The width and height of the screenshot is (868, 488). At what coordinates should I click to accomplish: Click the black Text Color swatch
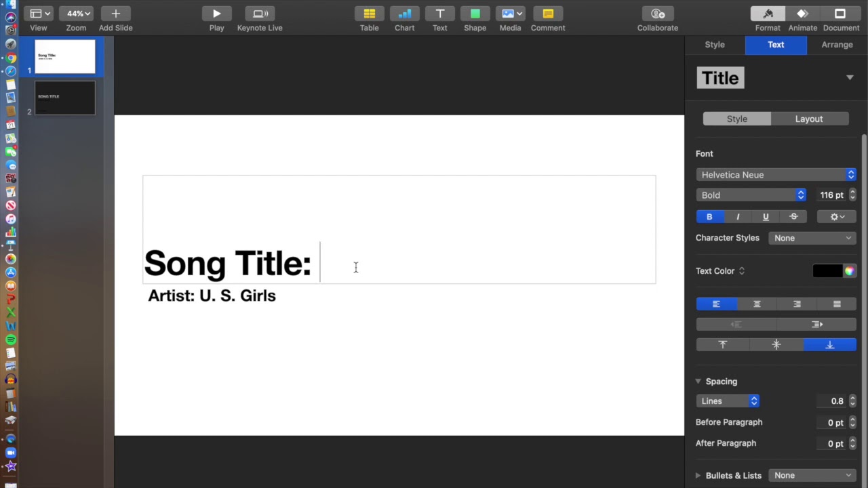point(827,271)
